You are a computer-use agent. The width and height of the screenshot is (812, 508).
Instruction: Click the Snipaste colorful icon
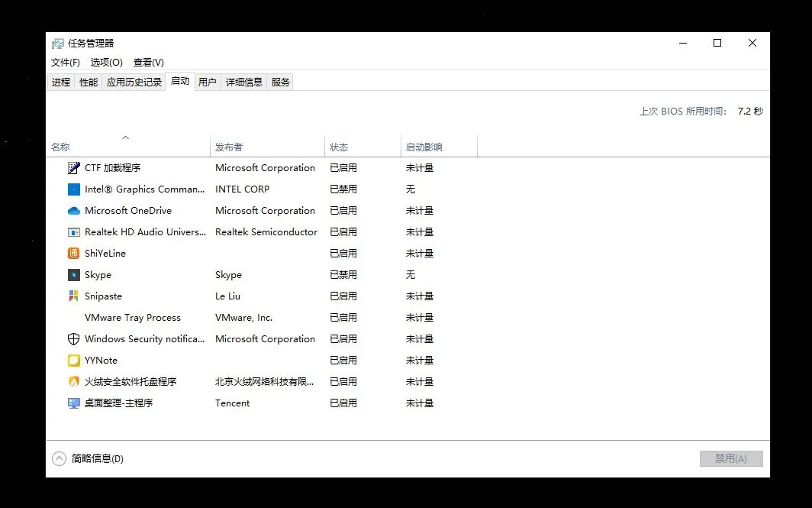click(73, 296)
